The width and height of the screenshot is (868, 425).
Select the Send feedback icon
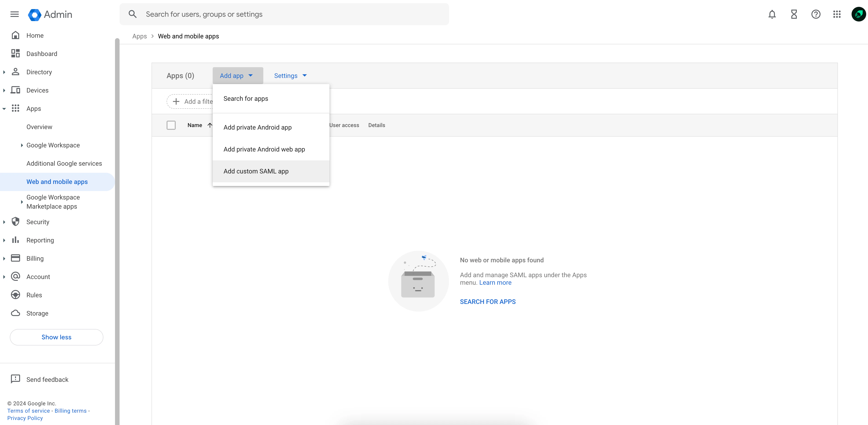16,379
